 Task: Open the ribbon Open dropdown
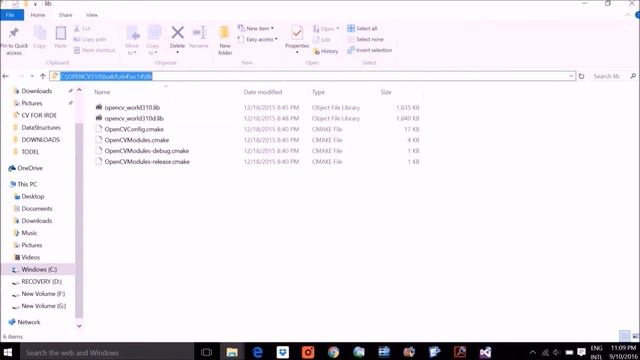[x=326, y=29]
